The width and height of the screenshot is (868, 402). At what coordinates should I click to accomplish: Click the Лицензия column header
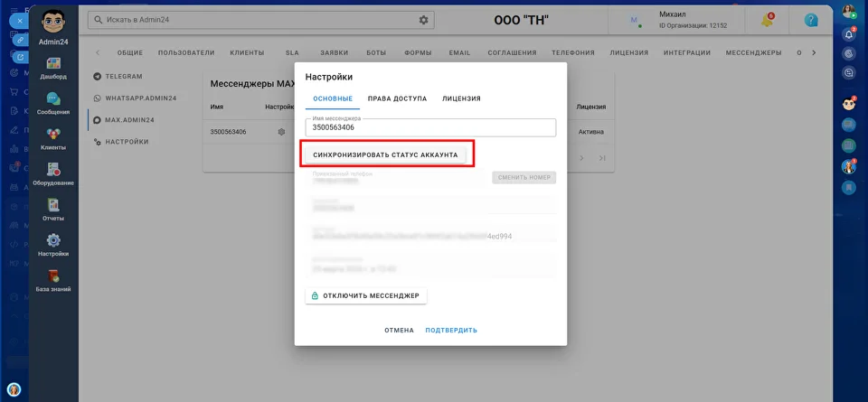[590, 108]
